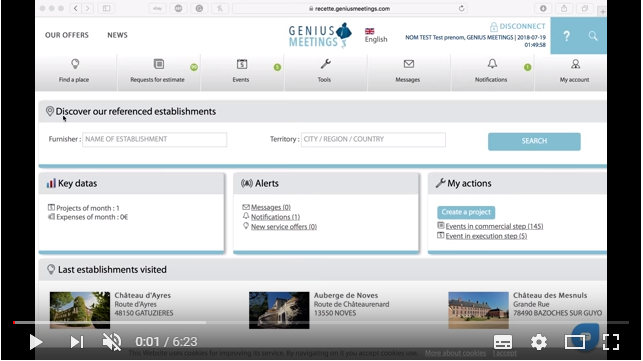Click the Château des Mesnuls name
Image resolution: width=643 pixels, height=361 pixels.
coord(550,295)
